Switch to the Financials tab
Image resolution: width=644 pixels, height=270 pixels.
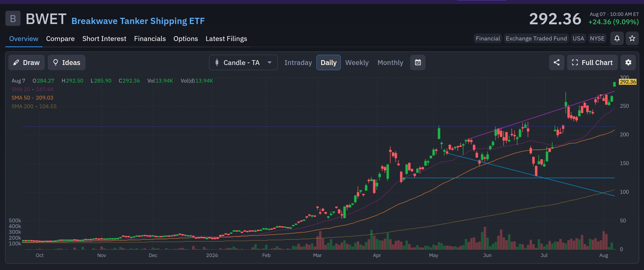[150, 39]
